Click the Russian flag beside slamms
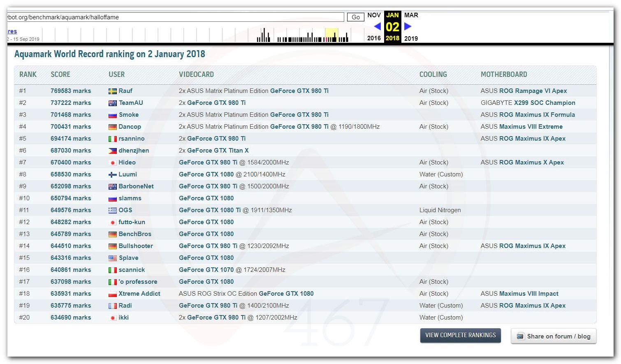 click(x=112, y=199)
